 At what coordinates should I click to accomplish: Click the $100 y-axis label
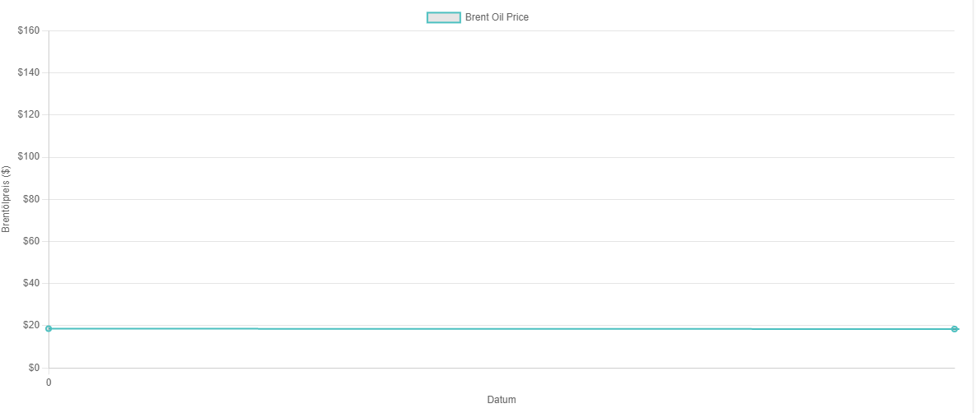[29, 157]
